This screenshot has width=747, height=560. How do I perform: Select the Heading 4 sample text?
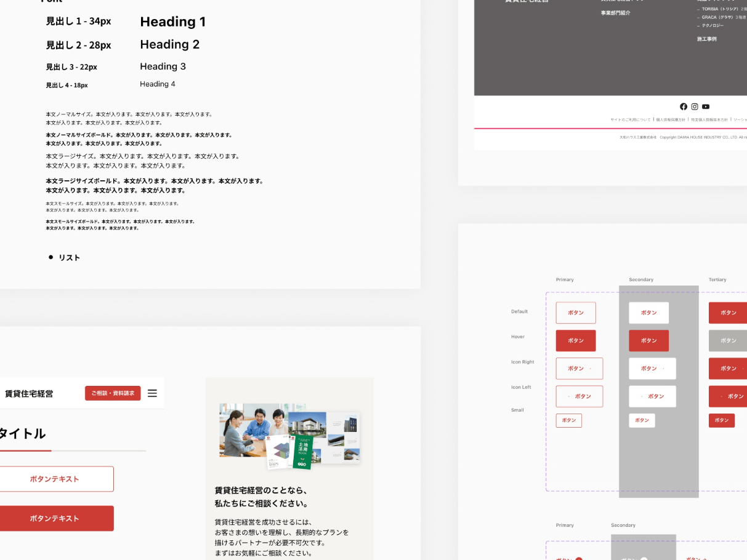pyautogui.click(x=158, y=84)
